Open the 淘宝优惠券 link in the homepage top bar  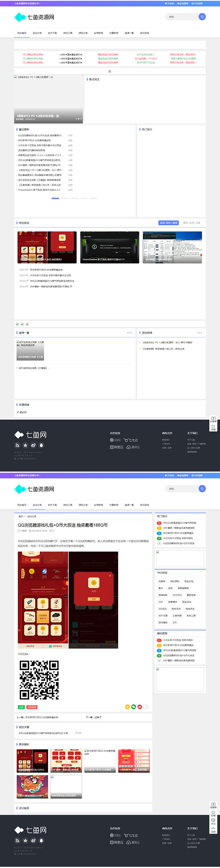[x=182, y=3]
